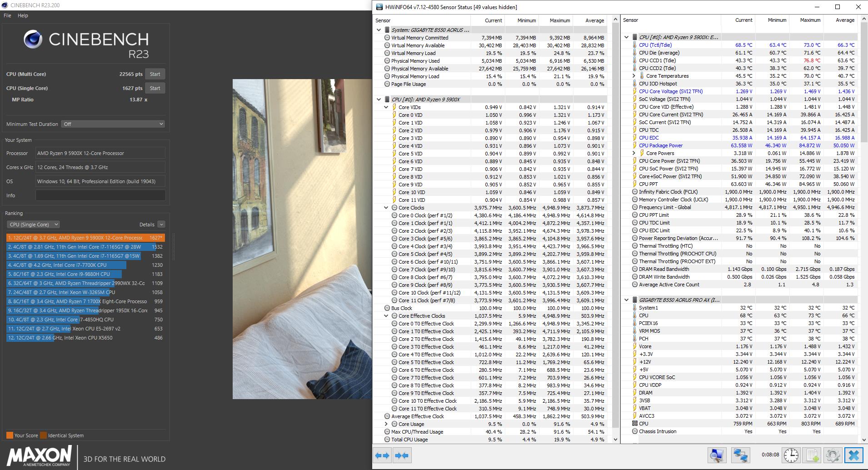Viewport: 868px width, 470px height.
Task: Select the Intel Core i7-7700K ranking entry
Action: [x=85, y=265]
